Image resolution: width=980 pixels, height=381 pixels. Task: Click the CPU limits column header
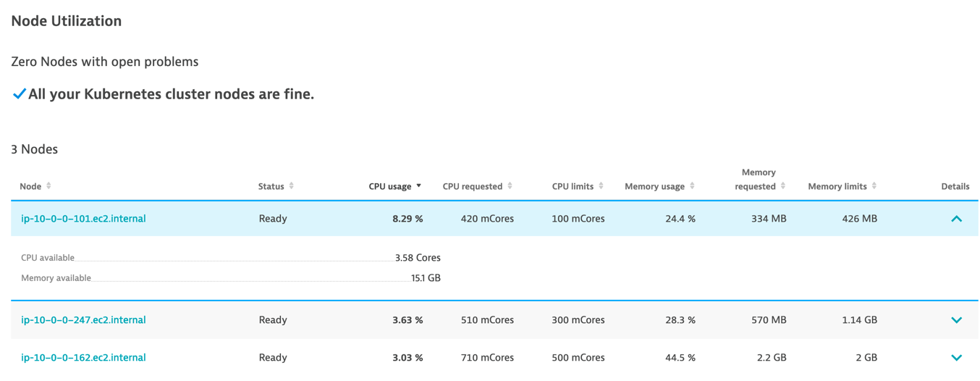pos(573,186)
